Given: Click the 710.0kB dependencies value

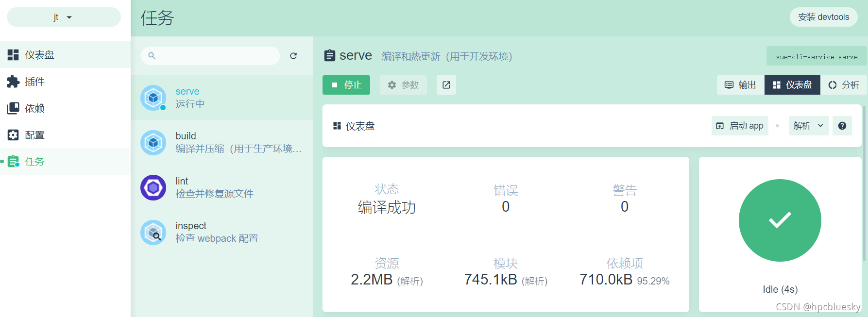Looking at the screenshot, I should [x=606, y=280].
